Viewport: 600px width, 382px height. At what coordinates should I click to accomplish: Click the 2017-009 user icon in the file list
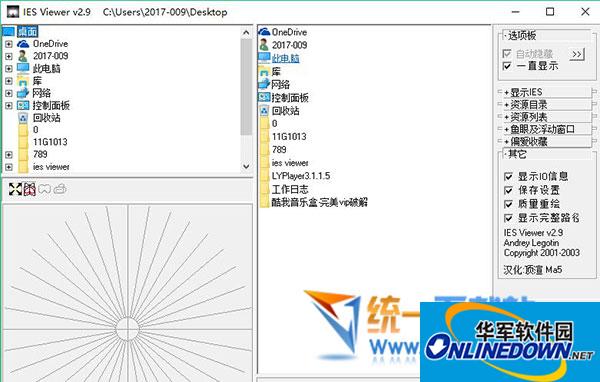(x=264, y=45)
